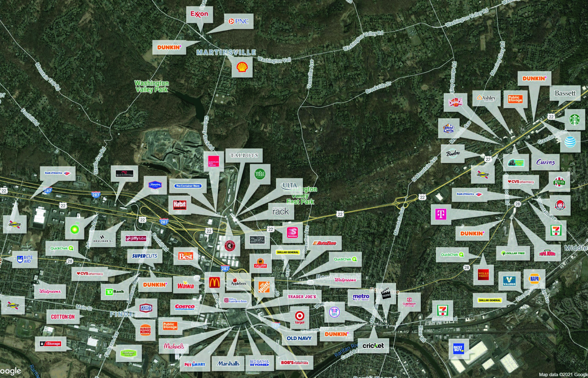Click the Trader Joe's label
588x378 pixels.
302,297
